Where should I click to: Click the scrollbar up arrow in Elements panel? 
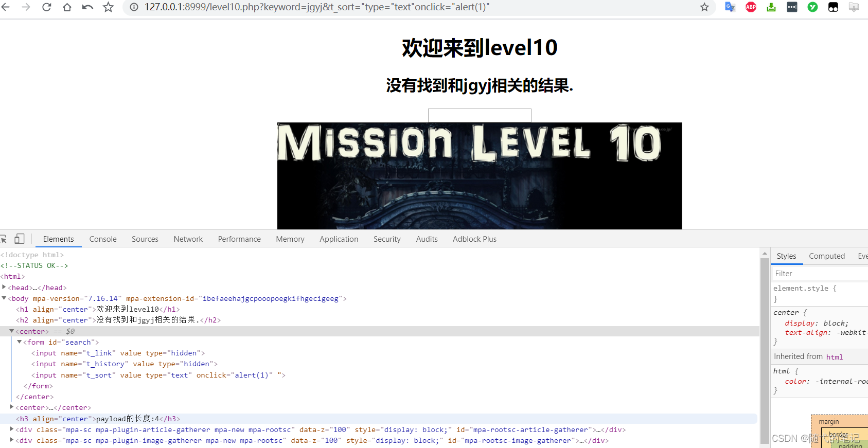[x=765, y=253]
